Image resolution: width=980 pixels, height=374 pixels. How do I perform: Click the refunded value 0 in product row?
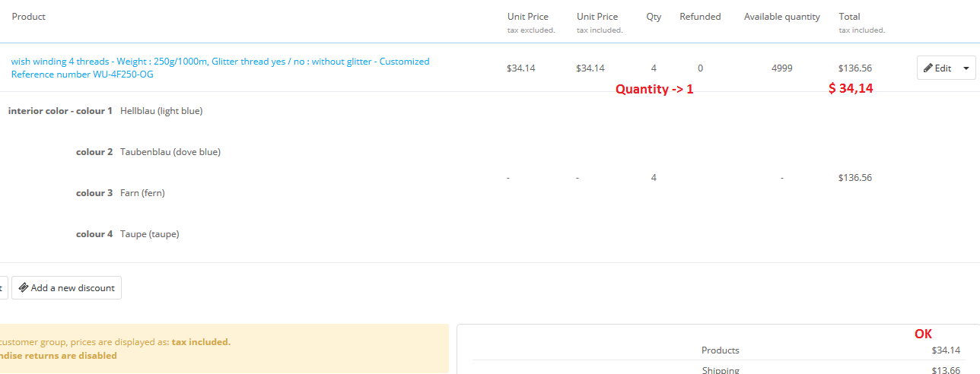[700, 68]
